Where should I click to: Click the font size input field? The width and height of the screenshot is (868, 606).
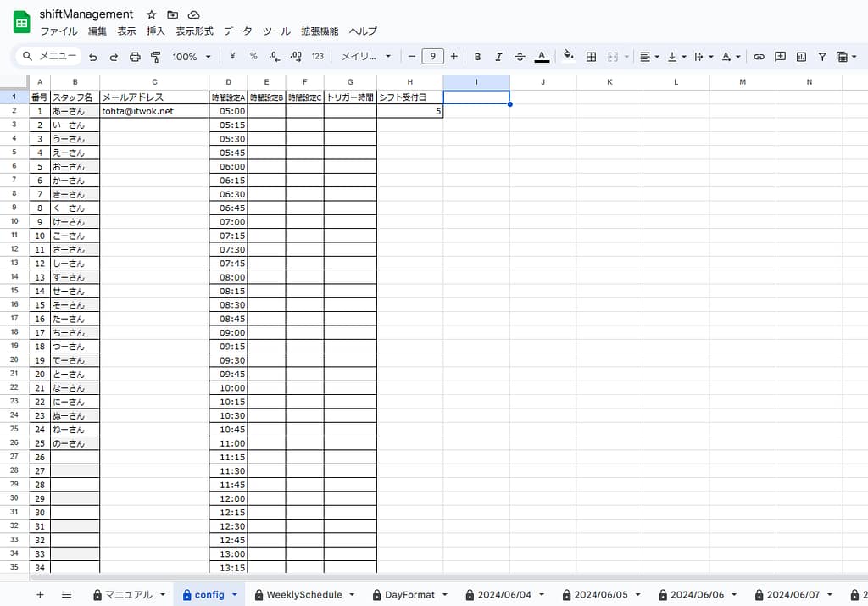click(432, 57)
